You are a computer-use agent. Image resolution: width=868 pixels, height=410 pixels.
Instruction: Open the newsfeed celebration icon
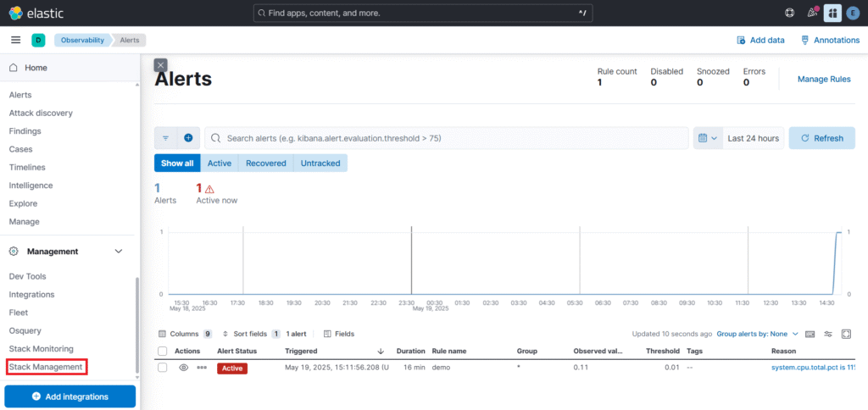[812, 13]
